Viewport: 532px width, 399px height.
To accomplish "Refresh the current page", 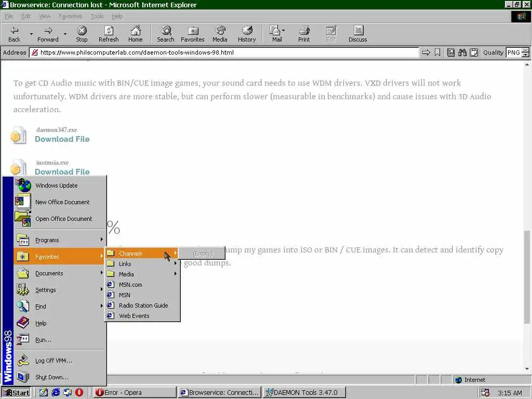I will coord(109,34).
